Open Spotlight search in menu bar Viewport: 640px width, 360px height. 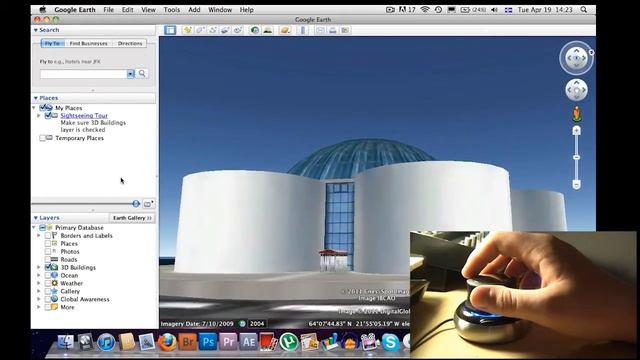(x=584, y=9)
